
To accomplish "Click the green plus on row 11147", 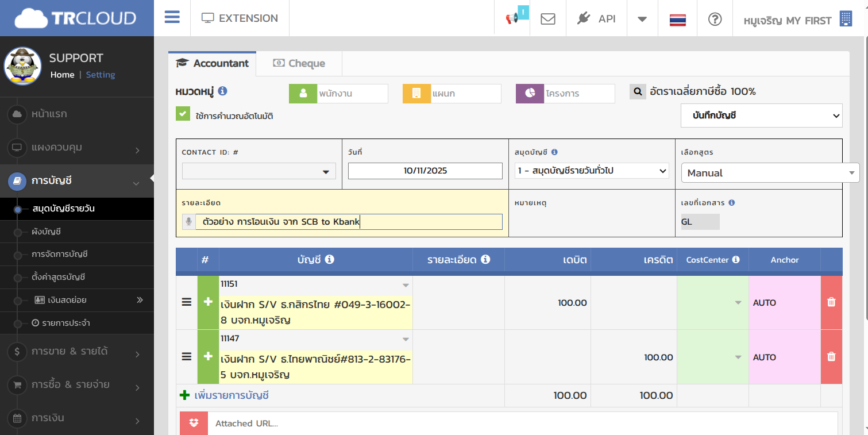I will (x=208, y=357).
